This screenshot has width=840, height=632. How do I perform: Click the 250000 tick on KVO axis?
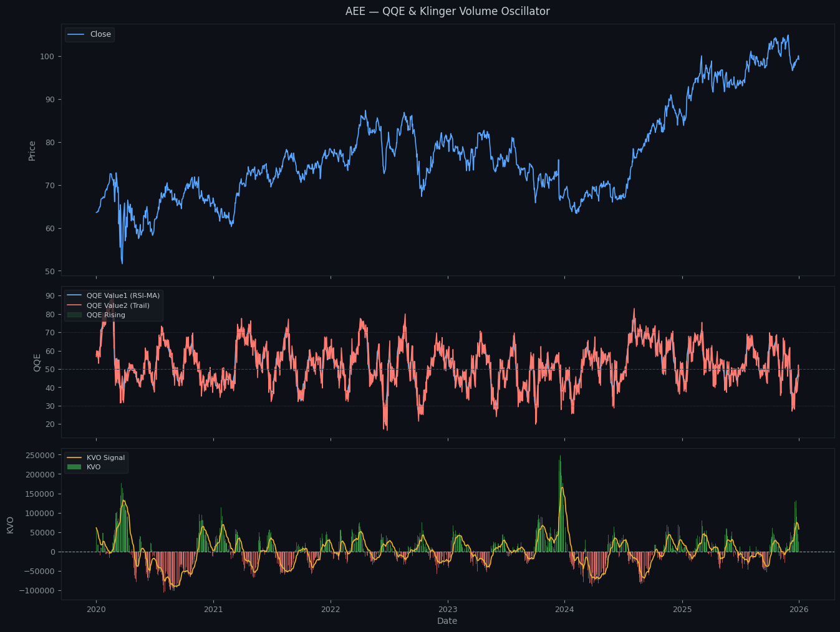click(x=41, y=455)
